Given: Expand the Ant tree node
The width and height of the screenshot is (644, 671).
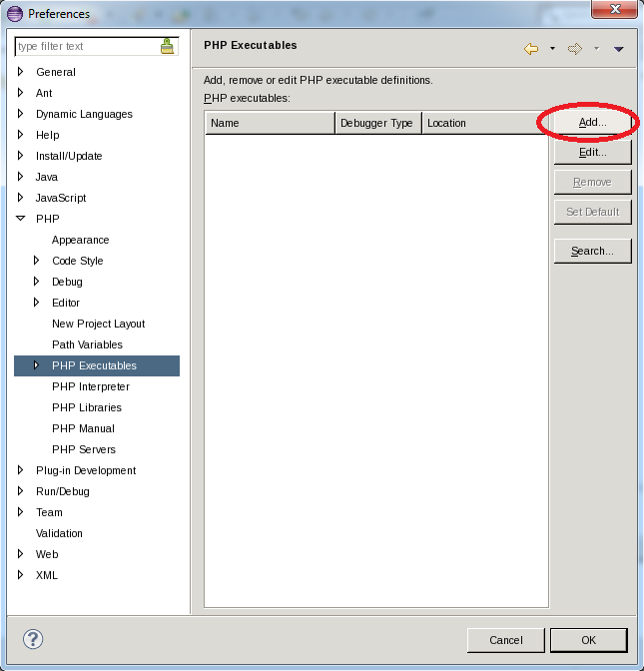Looking at the screenshot, I should click(20, 93).
